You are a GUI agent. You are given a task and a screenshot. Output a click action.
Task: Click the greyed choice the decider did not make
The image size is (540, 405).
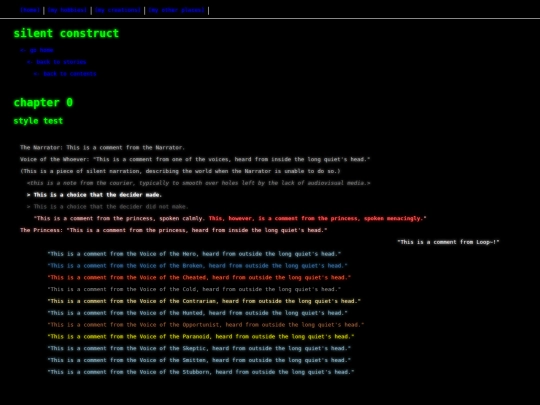point(107,207)
